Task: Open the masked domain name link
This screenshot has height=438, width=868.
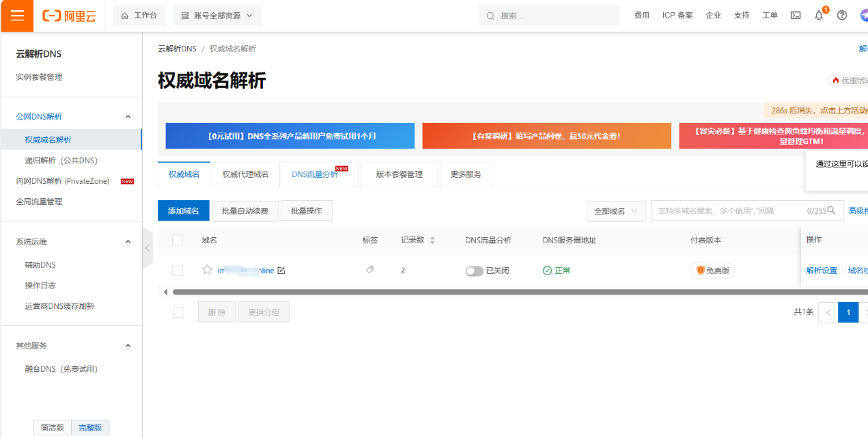Action: point(246,271)
